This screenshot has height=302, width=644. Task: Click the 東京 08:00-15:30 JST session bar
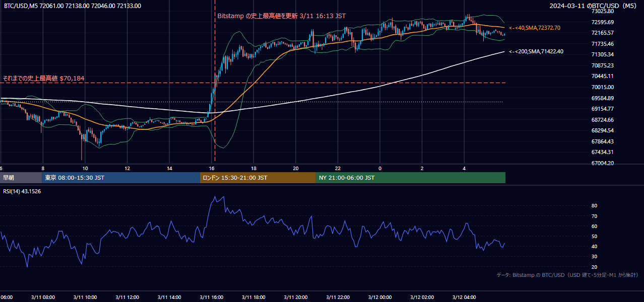pos(121,178)
